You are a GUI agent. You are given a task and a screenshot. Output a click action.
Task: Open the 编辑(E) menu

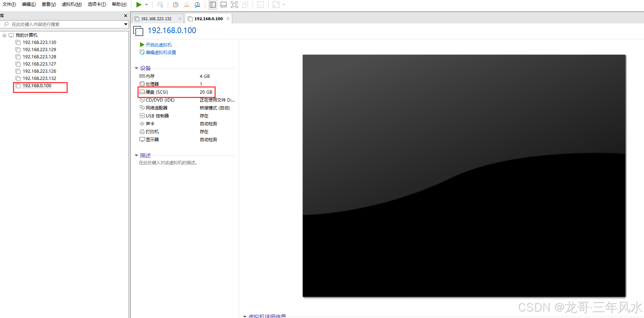pos(29,4)
